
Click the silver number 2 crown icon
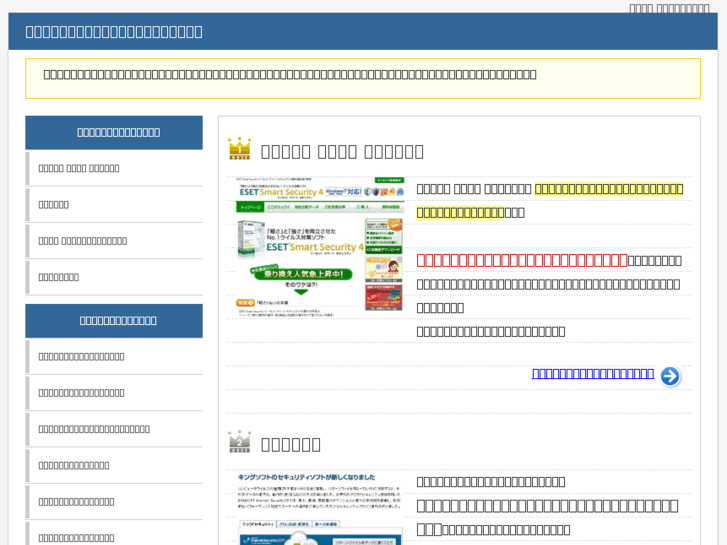(x=240, y=442)
